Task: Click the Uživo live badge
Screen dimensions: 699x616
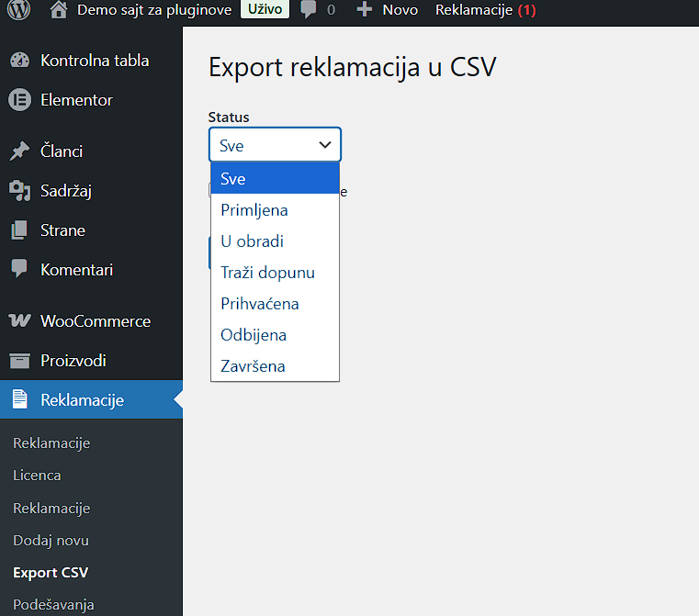Action: (265, 10)
